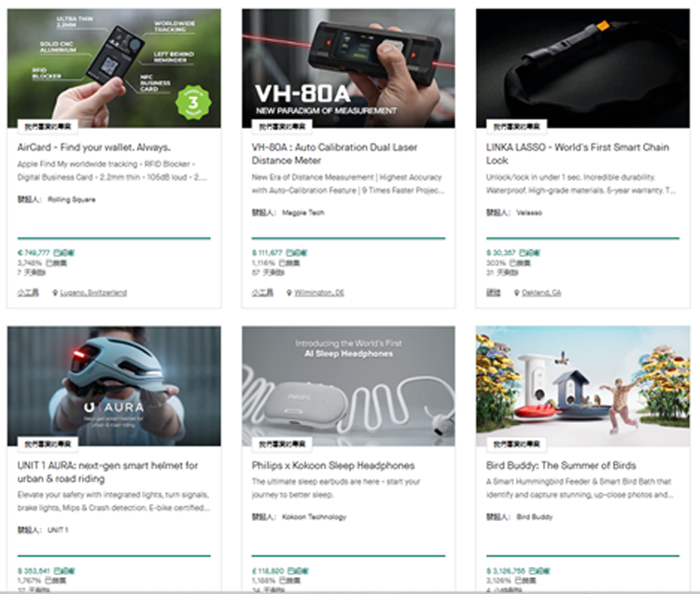This screenshot has height=594, width=700.
Task: Open the LINKA LASSO chain lock image
Action: pos(582,68)
